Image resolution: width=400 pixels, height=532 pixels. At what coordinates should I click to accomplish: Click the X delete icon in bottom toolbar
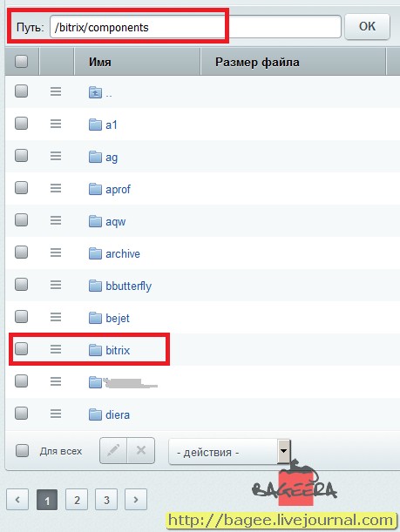[141, 450]
